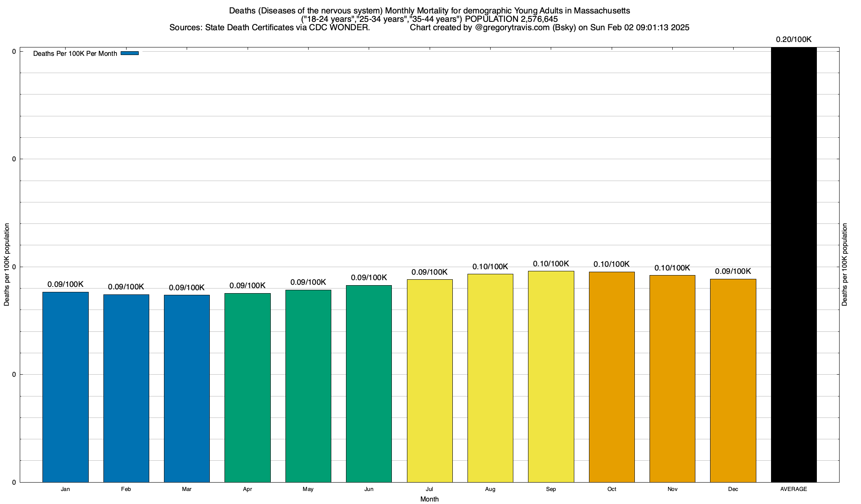Select the June green bar
This screenshot has width=861, height=504.
point(369,383)
